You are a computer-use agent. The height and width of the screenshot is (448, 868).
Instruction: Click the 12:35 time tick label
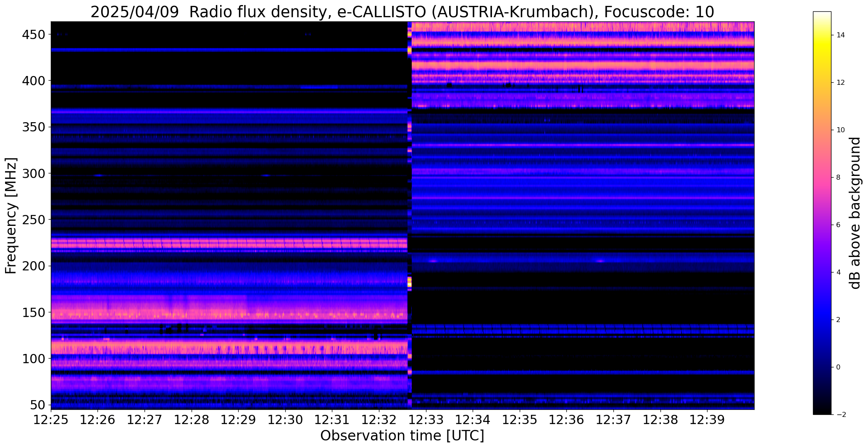(x=520, y=419)
